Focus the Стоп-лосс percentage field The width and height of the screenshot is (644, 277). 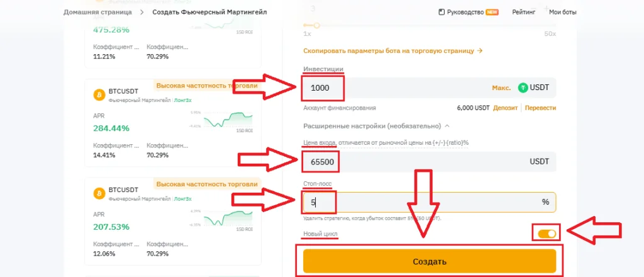430,202
